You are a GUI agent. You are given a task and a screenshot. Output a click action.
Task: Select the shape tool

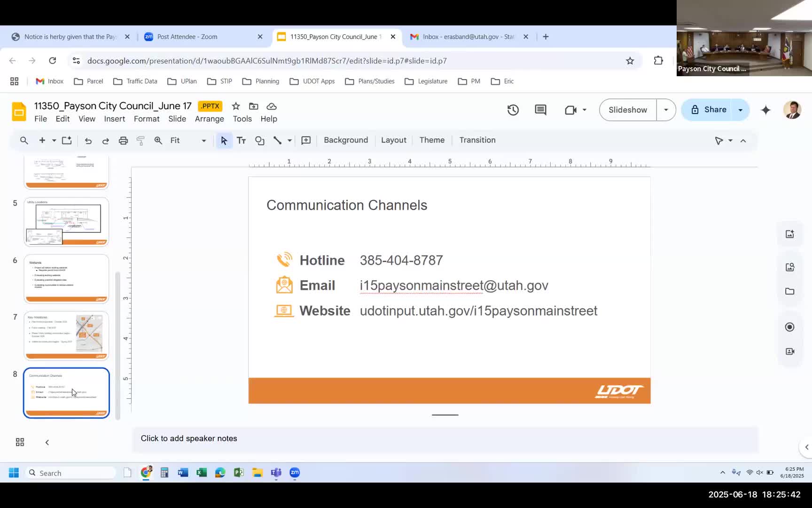pos(260,140)
